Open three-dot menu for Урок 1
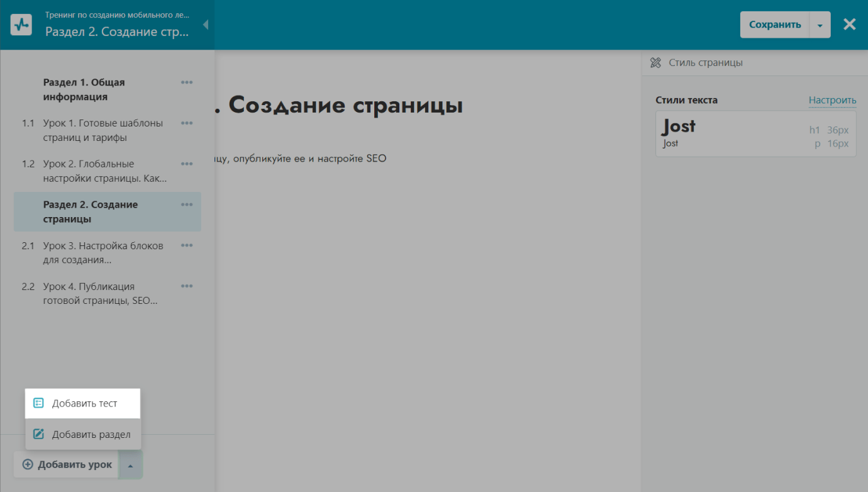 tap(187, 123)
